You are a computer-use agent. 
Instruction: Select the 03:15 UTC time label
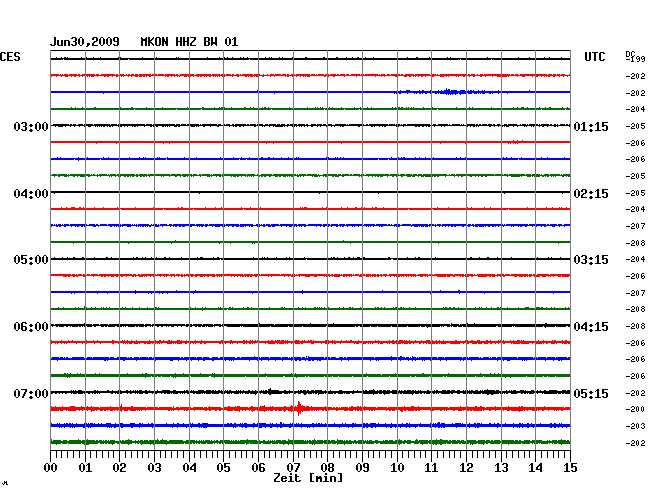tap(591, 260)
